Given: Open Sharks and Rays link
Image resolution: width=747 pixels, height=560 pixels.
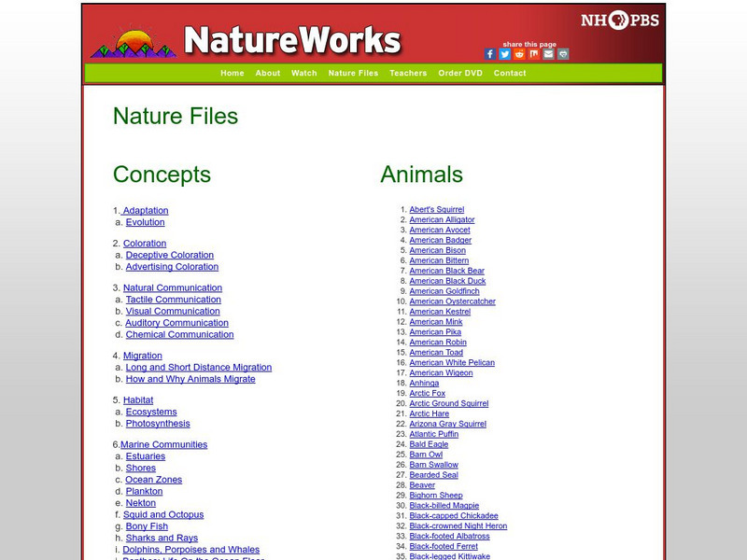Looking at the screenshot, I should [x=162, y=538].
